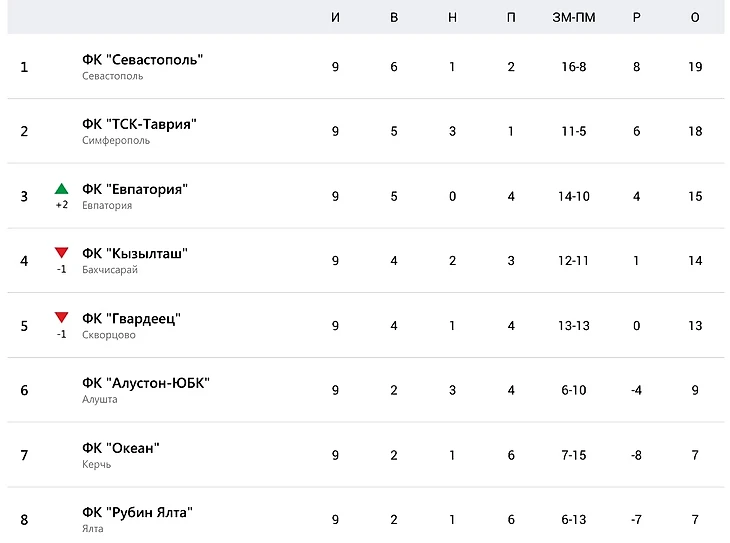Click the И games-played column header
Image resolution: width=730 pixels, height=543 pixels.
click(x=336, y=18)
